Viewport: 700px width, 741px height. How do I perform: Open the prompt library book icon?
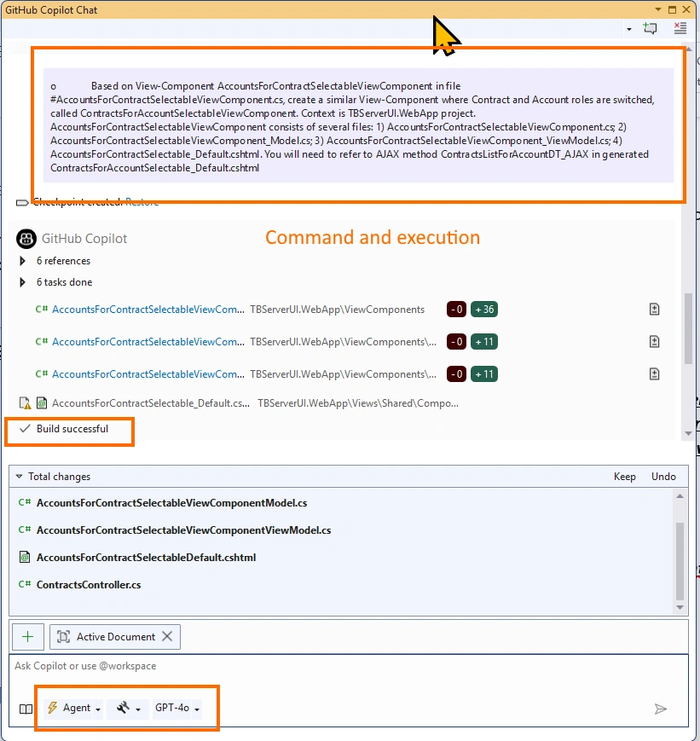[x=26, y=709]
